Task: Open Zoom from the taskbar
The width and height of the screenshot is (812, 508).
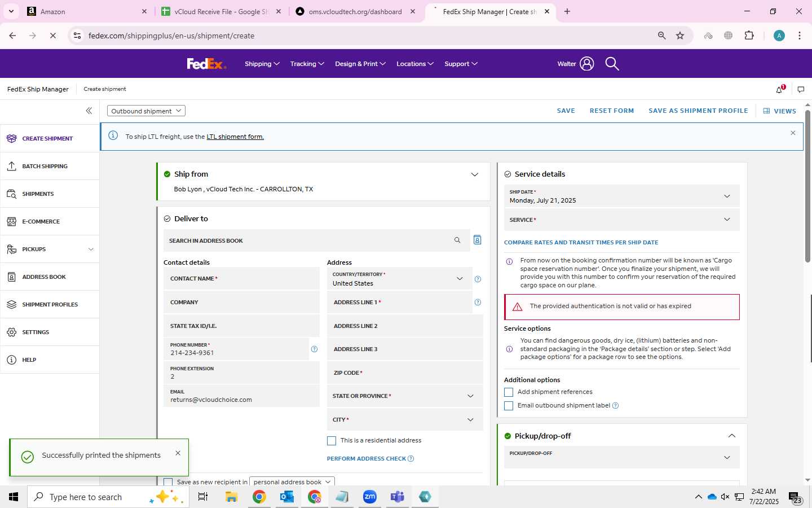Action: click(x=369, y=497)
